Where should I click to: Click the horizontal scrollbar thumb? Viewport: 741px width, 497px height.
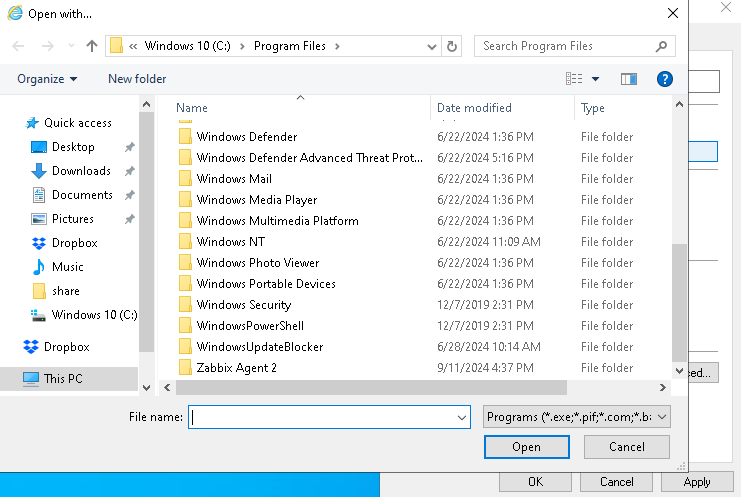[x=371, y=387]
